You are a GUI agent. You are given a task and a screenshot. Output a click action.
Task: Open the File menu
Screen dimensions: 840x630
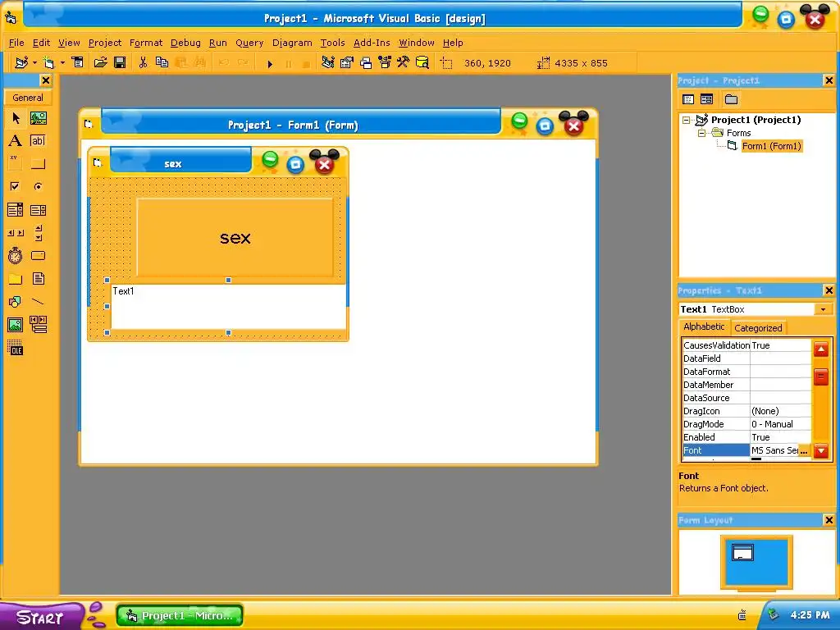click(16, 43)
